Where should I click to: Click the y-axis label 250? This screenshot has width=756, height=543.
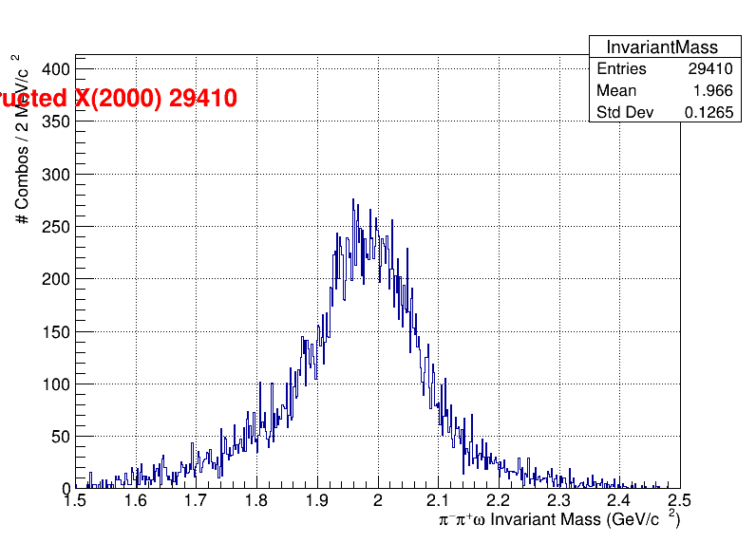coord(56,227)
